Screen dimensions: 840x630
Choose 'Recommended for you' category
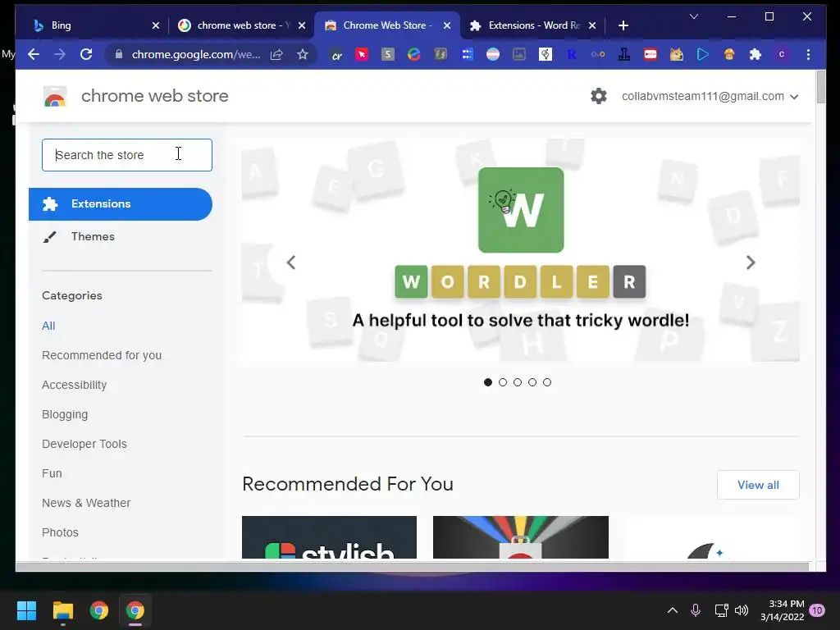coord(102,355)
